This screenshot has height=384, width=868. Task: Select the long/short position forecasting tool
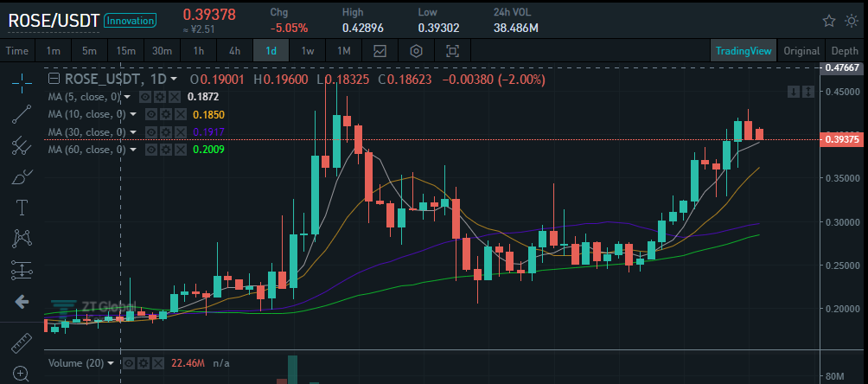point(22,271)
